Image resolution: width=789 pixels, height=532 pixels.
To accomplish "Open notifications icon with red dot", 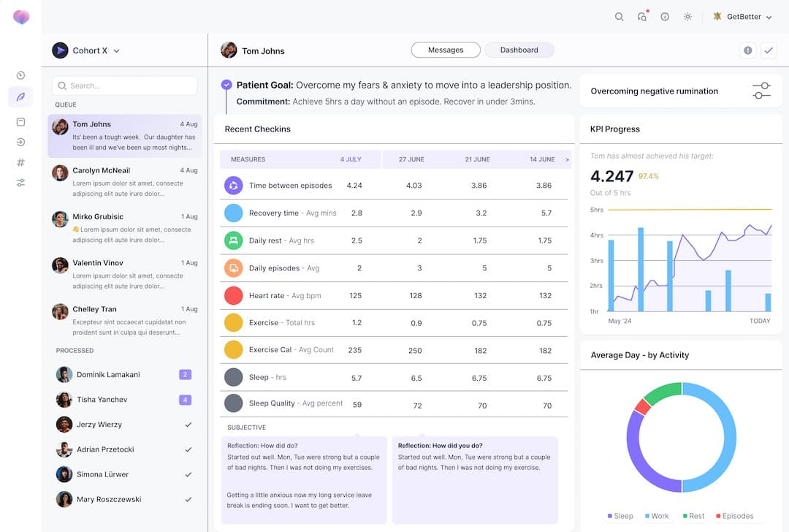I will click(x=642, y=17).
